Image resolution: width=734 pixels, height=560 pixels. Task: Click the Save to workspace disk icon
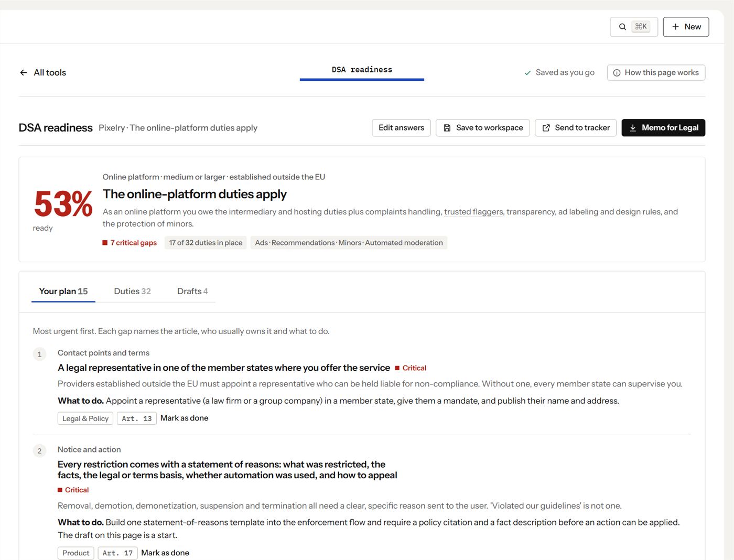[447, 128]
